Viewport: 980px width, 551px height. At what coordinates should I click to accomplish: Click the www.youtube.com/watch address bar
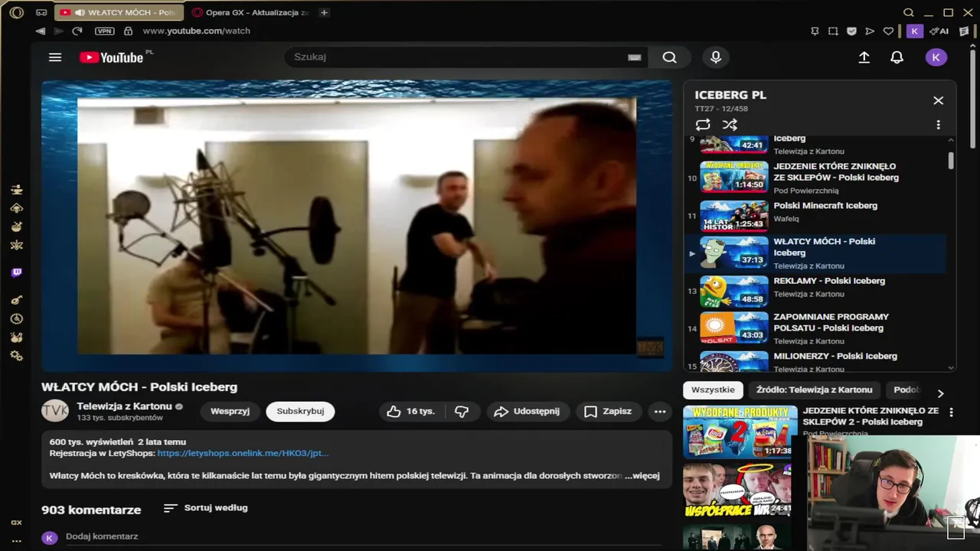196,31
